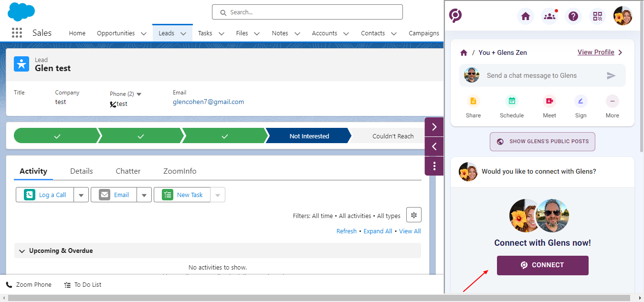644x302 pixels.
Task: Open the three-dot panel menu
Action: click(x=434, y=166)
